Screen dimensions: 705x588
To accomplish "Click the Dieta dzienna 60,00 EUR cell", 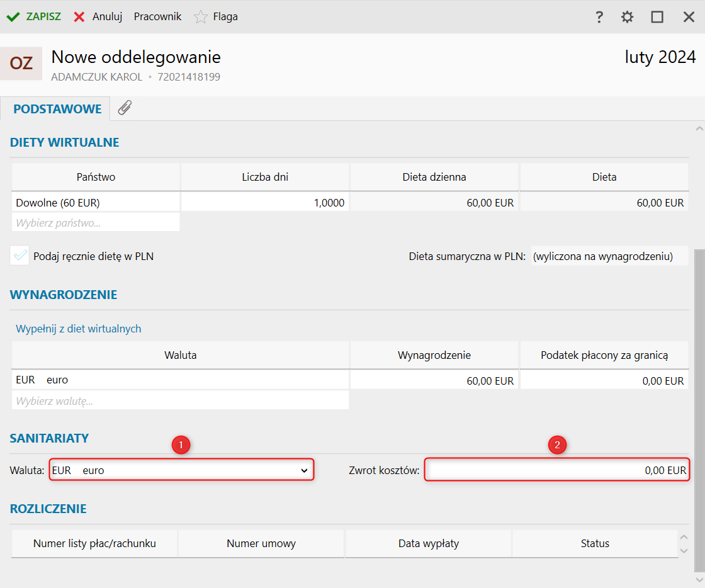I will (x=434, y=203).
